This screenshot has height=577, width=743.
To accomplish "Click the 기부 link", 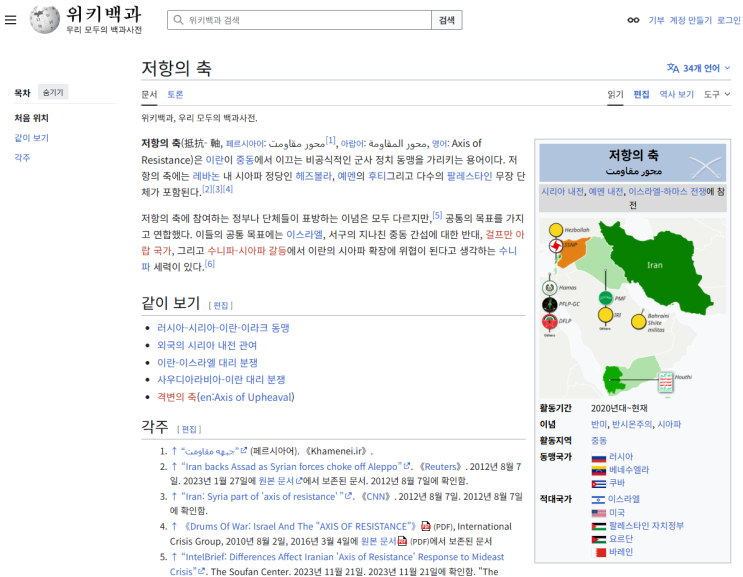I will click(656, 20).
